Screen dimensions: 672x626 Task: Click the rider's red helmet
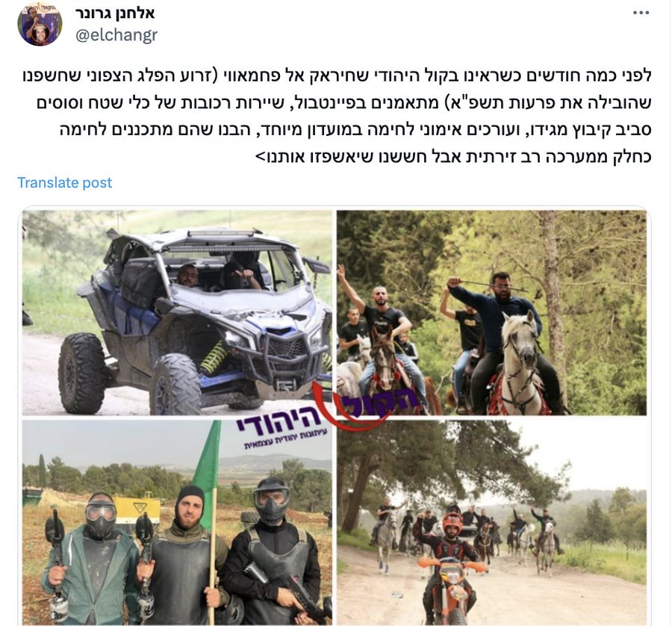click(452, 522)
